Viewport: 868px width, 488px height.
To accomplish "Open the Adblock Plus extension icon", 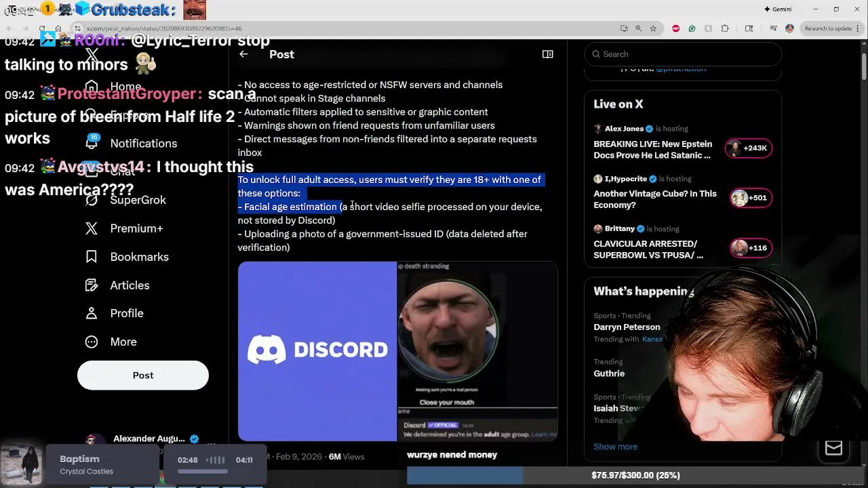I will click(676, 28).
